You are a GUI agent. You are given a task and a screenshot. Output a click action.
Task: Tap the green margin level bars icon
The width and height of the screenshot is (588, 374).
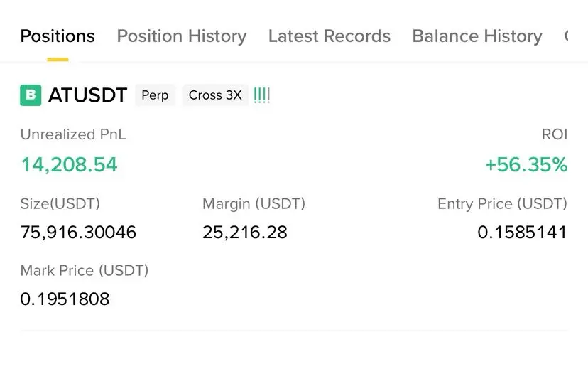(x=262, y=95)
